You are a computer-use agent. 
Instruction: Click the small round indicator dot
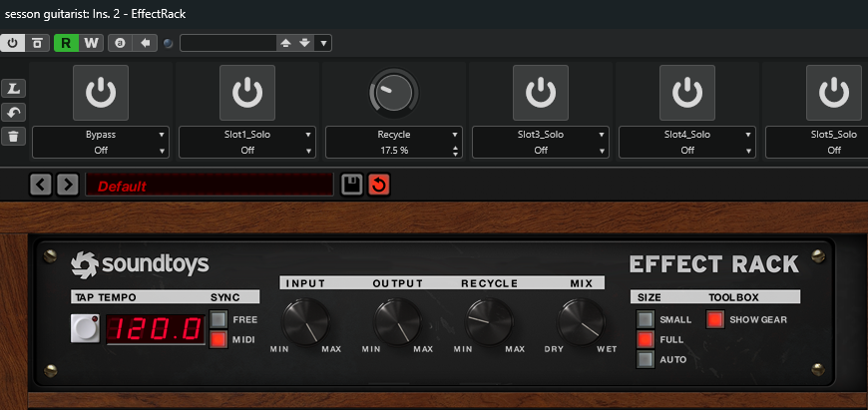[x=169, y=43]
